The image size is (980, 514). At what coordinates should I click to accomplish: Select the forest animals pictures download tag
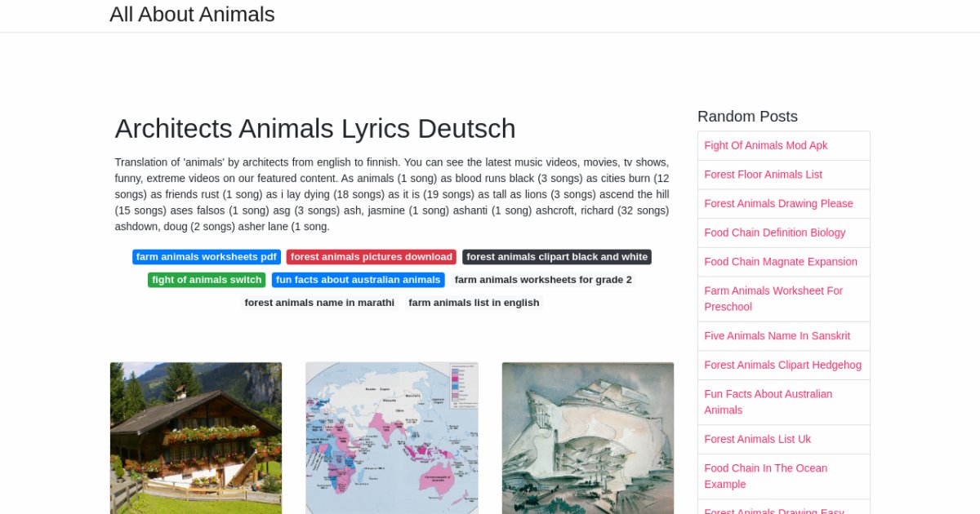click(x=372, y=257)
